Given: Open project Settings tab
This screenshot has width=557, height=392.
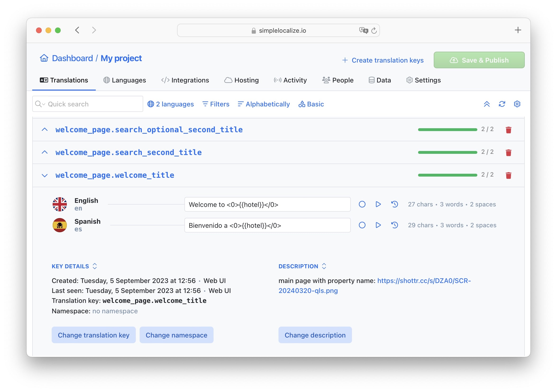Looking at the screenshot, I should coord(423,80).
